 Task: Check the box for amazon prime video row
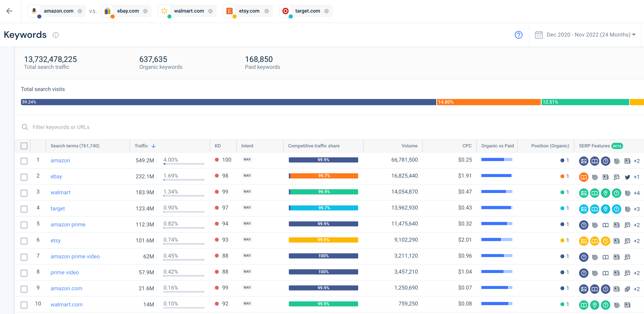pyautogui.click(x=24, y=257)
